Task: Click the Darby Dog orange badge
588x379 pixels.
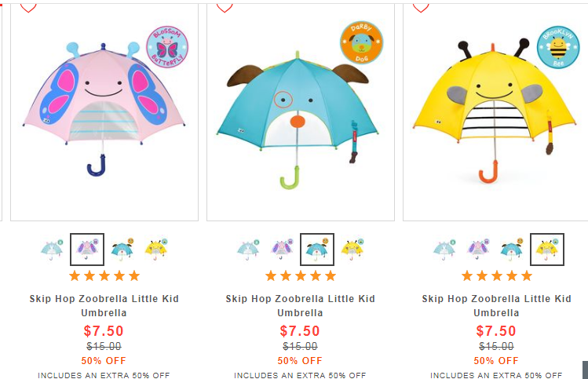Action: pyautogui.click(x=361, y=42)
